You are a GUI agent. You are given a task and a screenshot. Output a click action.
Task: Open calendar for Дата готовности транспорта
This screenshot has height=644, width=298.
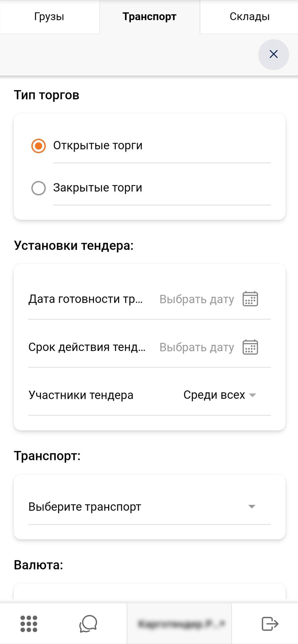250,299
